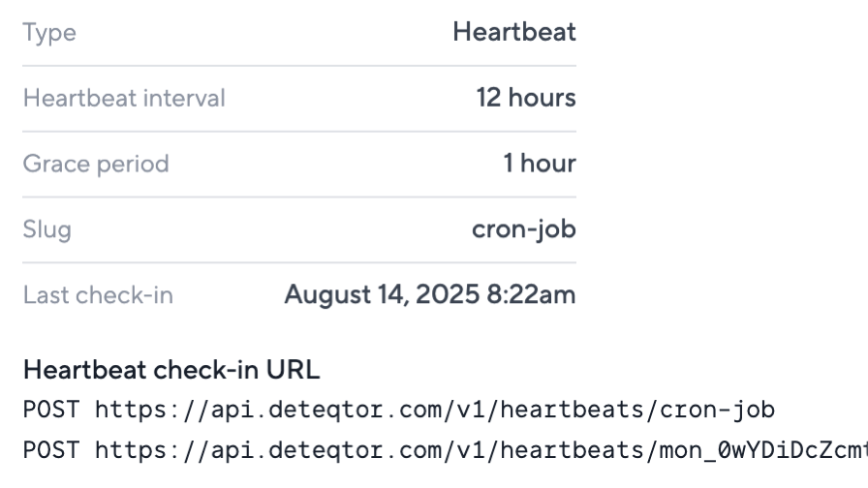Click heartbeats path segment in the second URL
The width and height of the screenshot is (868, 488).
(x=573, y=450)
